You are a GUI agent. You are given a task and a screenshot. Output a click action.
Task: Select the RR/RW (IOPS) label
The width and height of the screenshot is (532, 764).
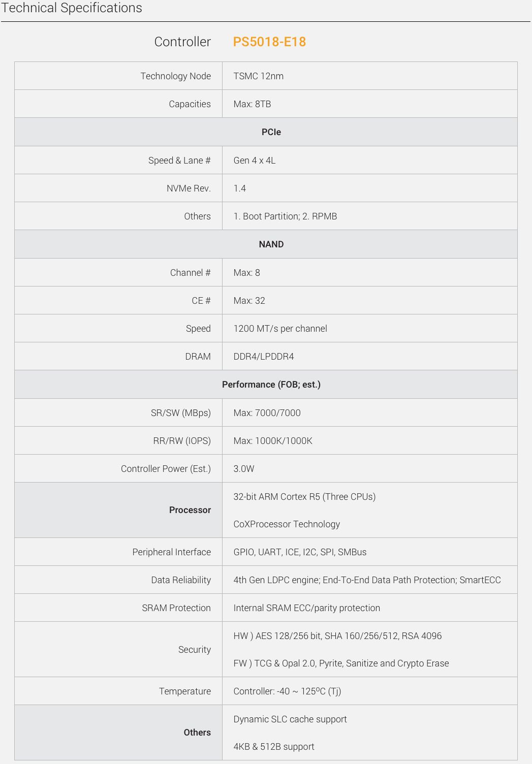181,441
